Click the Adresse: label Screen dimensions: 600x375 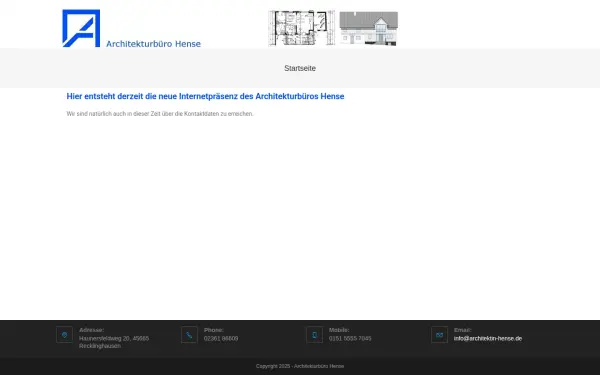(91, 330)
